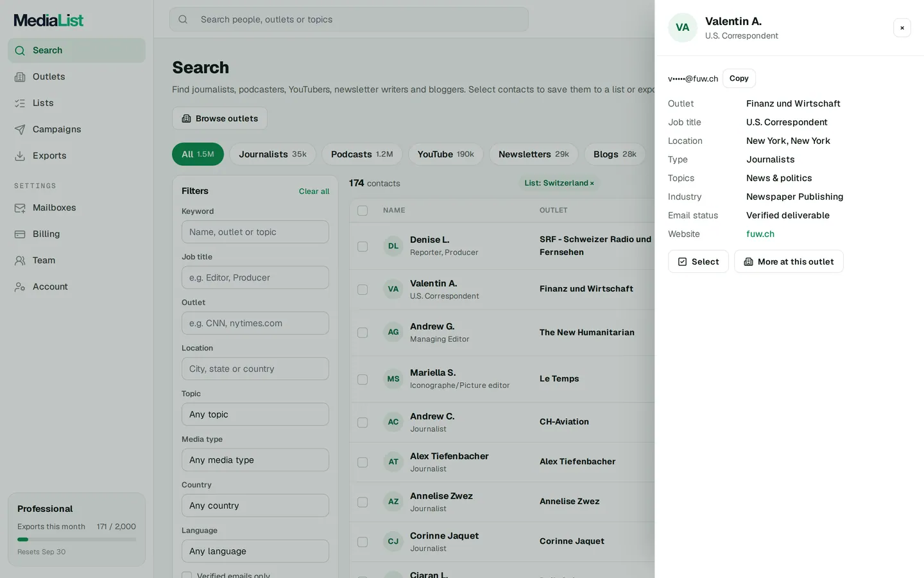This screenshot has height=578, width=924.
Task: Click the CJ avatar for Corinne Jaquet
Action: tap(393, 541)
